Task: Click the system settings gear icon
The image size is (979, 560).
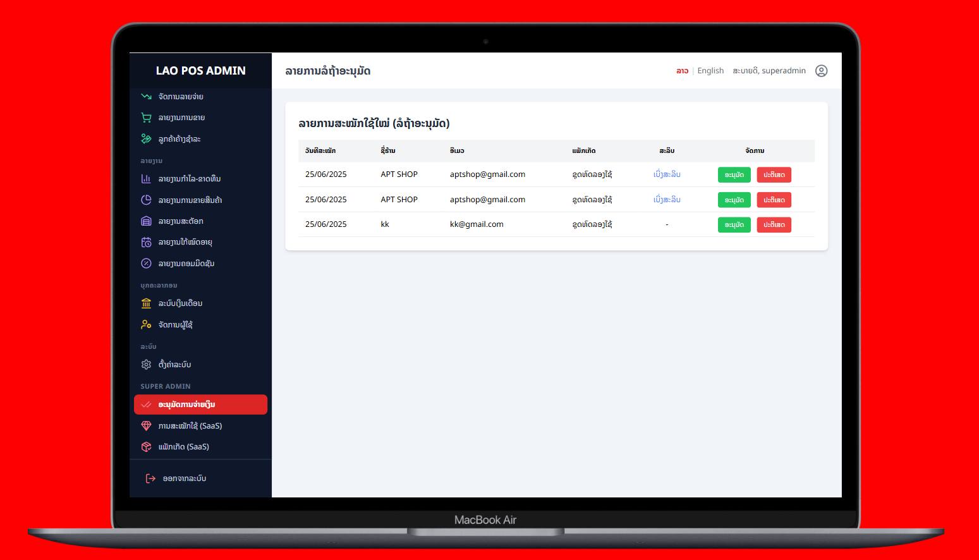Action: pos(146,365)
